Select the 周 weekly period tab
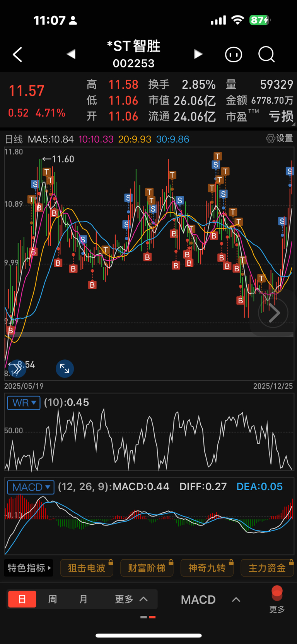297x644 pixels. tap(53, 599)
